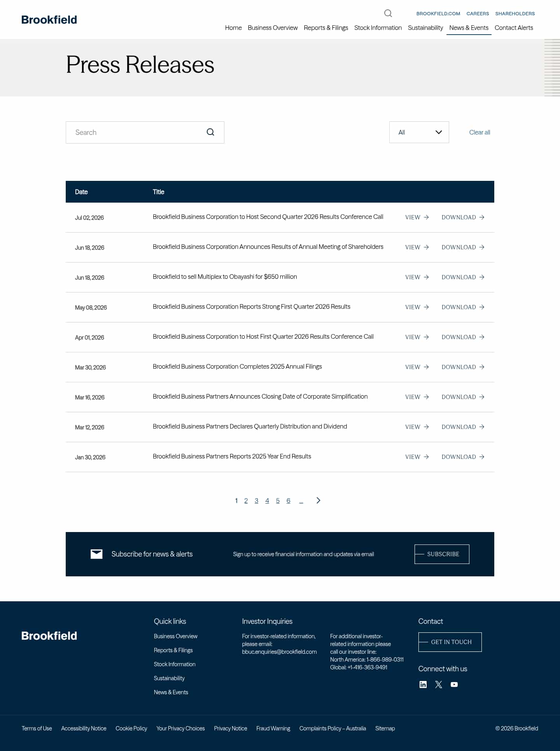The height and width of the screenshot is (751, 560).
Task: Open Business Overview in the top navigation
Action: click(x=273, y=28)
